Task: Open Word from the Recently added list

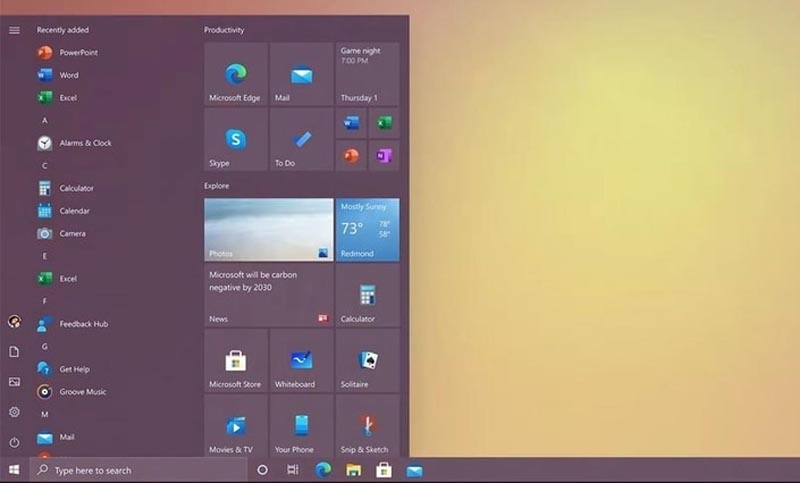Action: tap(58, 75)
